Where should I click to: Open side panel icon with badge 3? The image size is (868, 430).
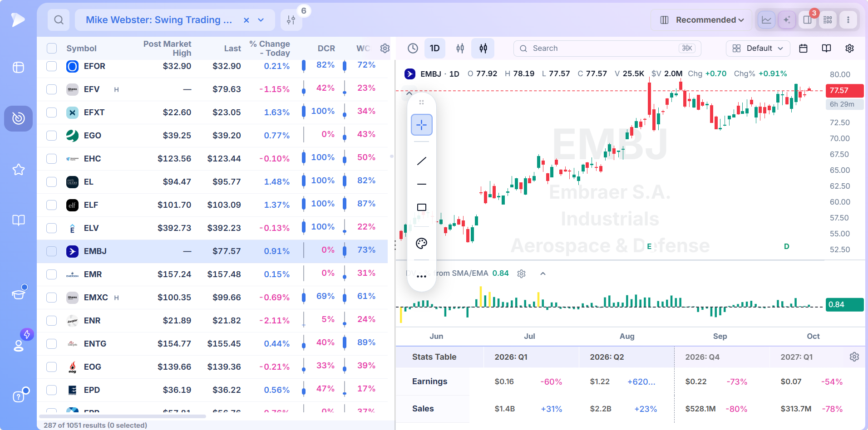807,20
